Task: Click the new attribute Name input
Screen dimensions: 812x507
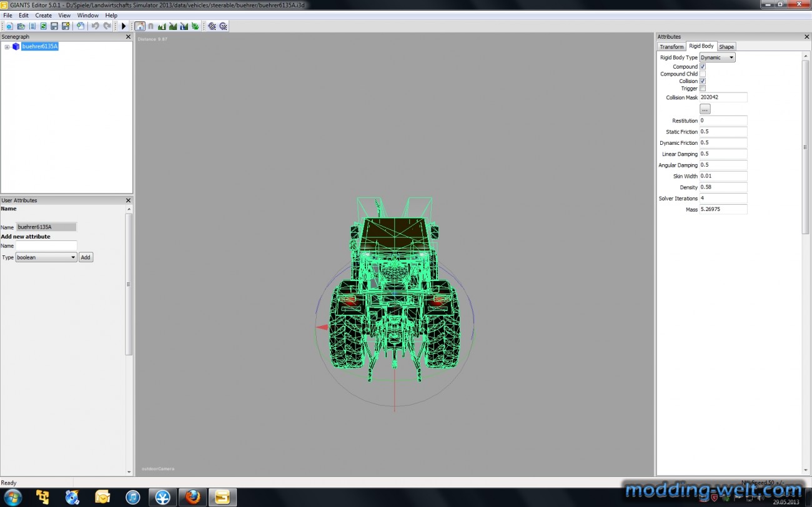Action: pos(46,246)
